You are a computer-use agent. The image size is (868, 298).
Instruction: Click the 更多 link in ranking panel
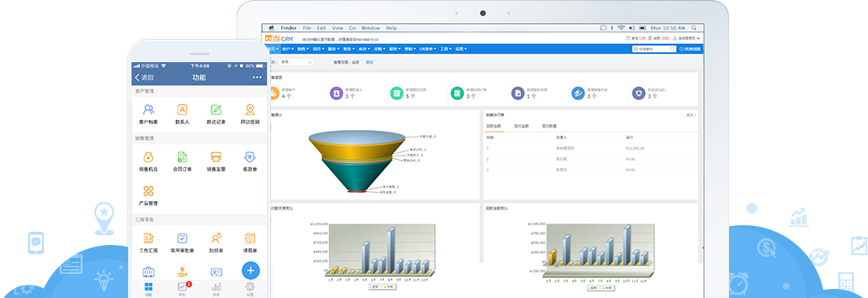coord(691,115)
